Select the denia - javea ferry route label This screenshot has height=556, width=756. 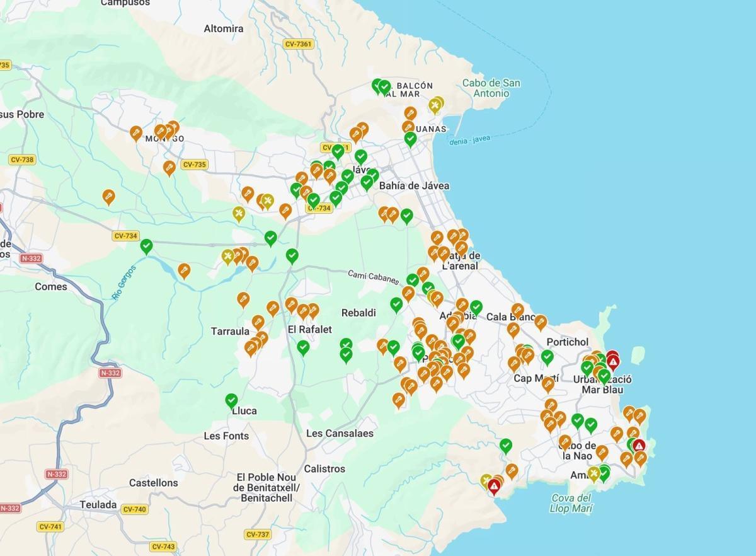(x=469, y=139)
